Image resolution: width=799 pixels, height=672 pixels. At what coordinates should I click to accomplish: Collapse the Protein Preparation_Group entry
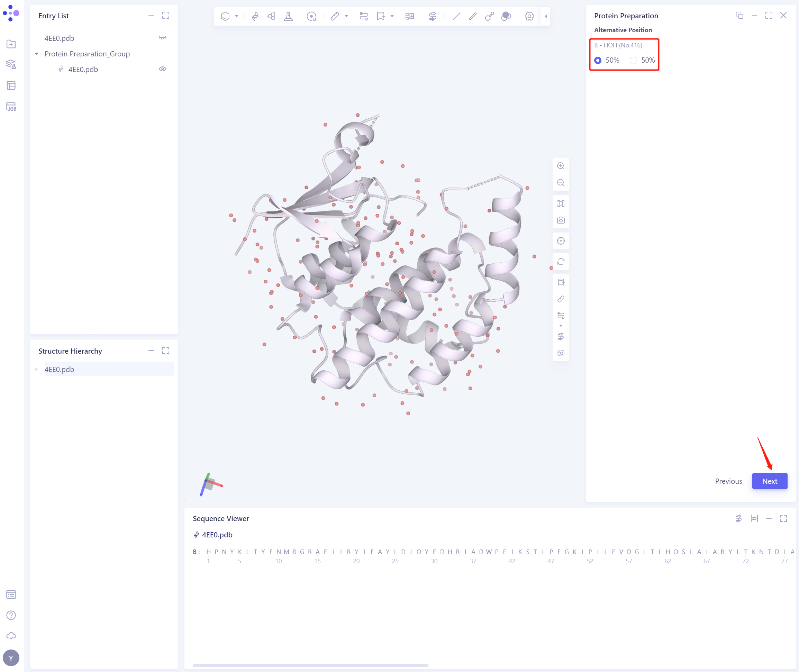pos(36,54)
